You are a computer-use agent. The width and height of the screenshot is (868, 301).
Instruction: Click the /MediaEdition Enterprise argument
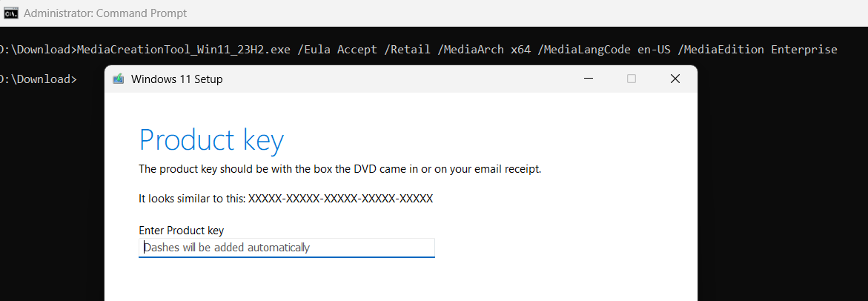click(x=761, y=50)
